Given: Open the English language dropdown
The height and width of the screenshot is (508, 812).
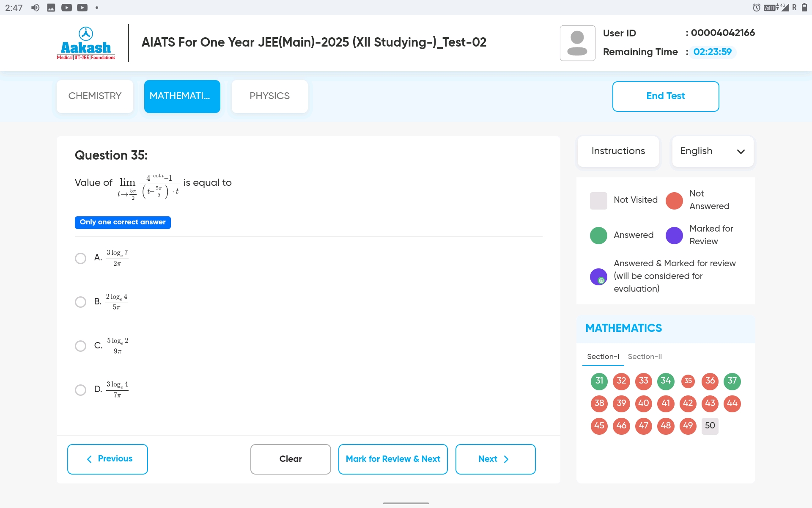Looking at the screenshot, I should pyautogui.click(x=713, y=151).
